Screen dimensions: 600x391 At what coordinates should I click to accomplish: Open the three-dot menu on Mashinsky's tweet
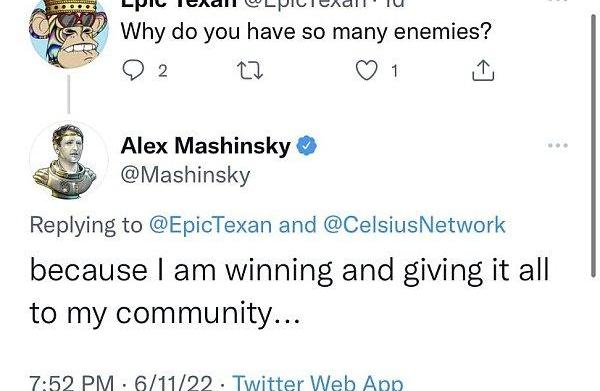pos(558,145)
